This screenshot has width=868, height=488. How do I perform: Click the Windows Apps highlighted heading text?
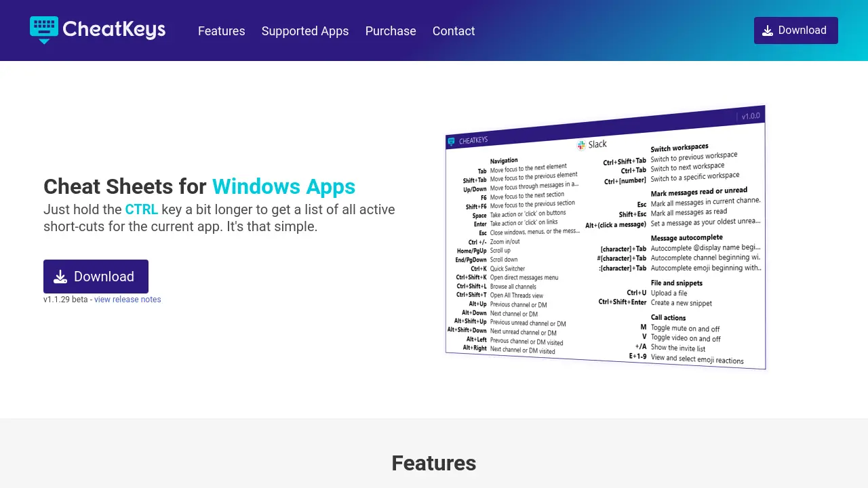coord(283,186)
